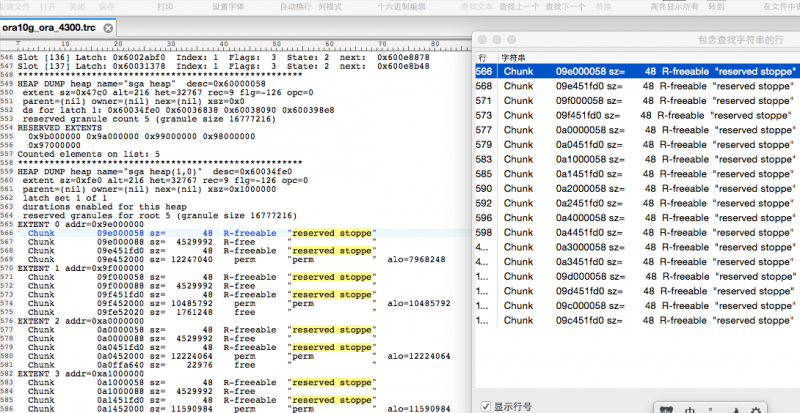Screen dimensions: 800x413
Task: Select result row for line 579
Action: (638, 144)
